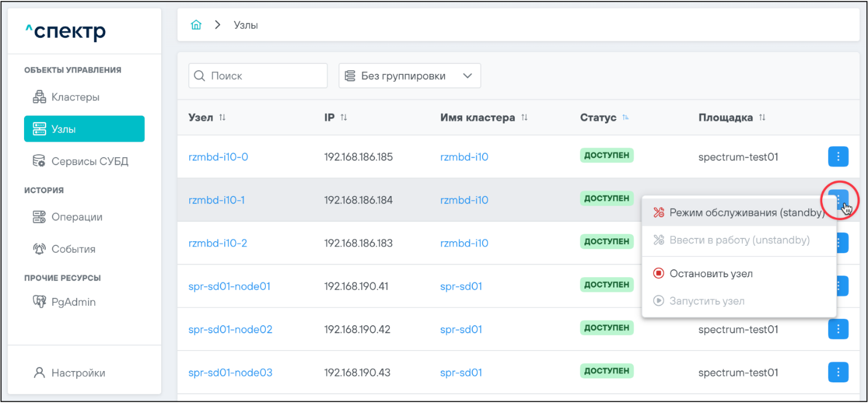Sort table by Площадка column
The height and width of the screenshot is (403, 868).
coord(762,118)
